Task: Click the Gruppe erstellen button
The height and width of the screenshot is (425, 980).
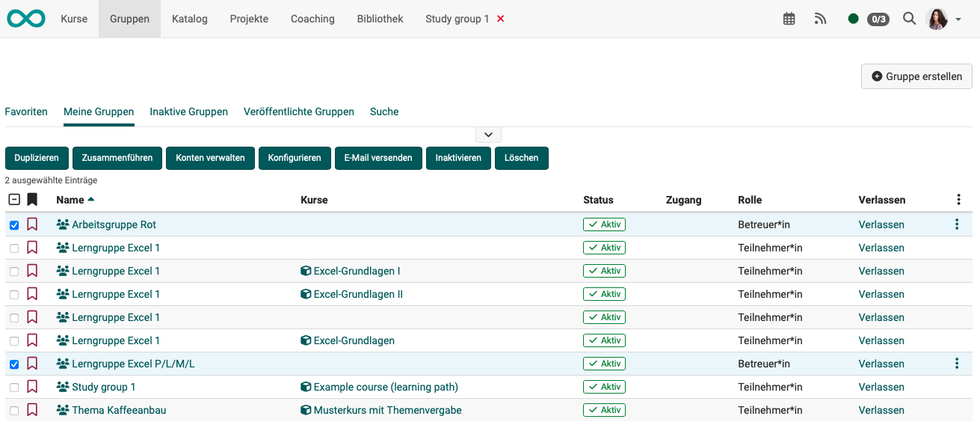Action: pos(917,76)
